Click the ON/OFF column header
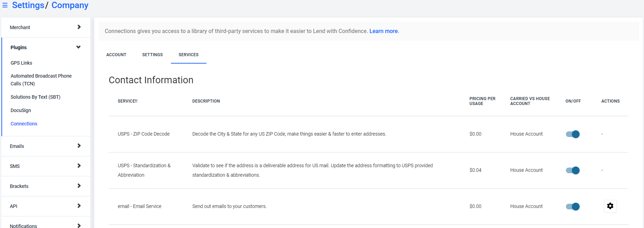 click(x=573, y=101)
